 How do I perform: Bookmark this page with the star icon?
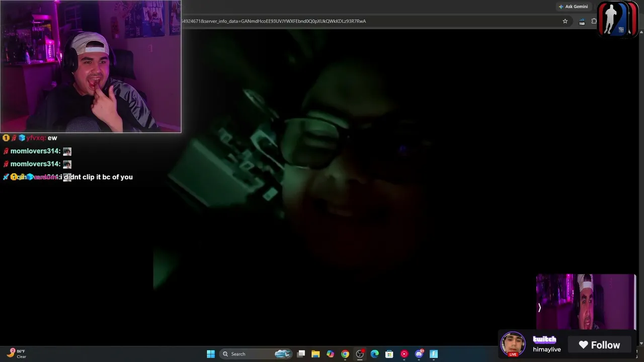[x=565, y=21]
